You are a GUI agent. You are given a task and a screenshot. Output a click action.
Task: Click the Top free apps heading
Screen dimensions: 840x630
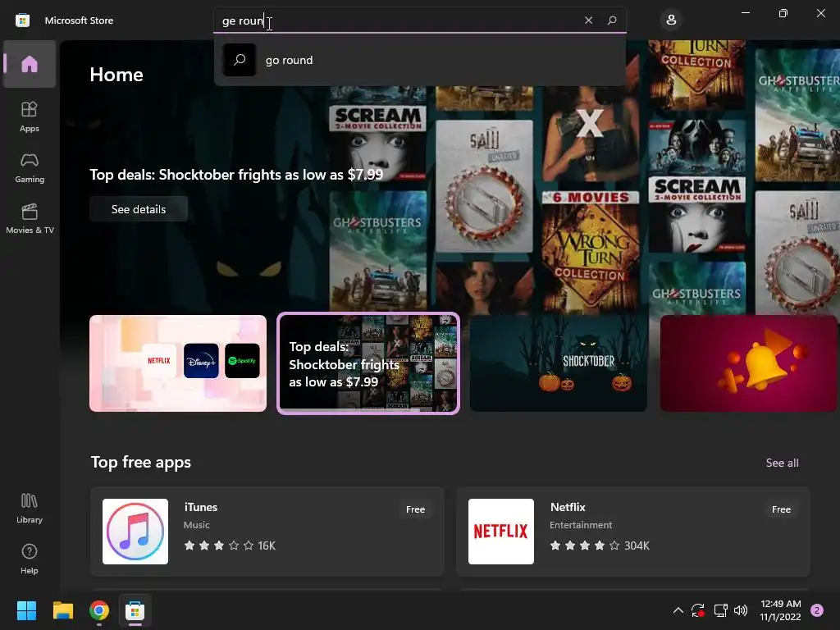pyautogui.click(x=141, y=463)
